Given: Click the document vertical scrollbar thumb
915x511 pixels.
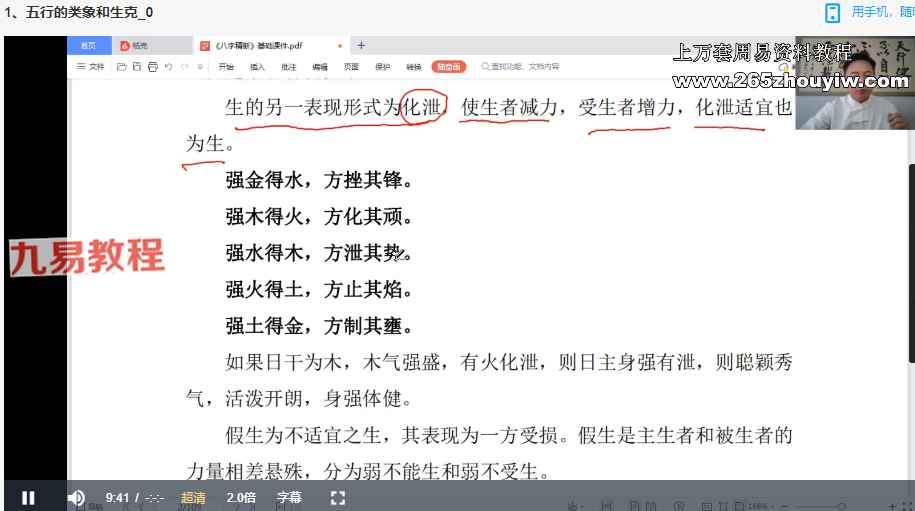Looking at the screenshot, I should [x=911, y=264].
